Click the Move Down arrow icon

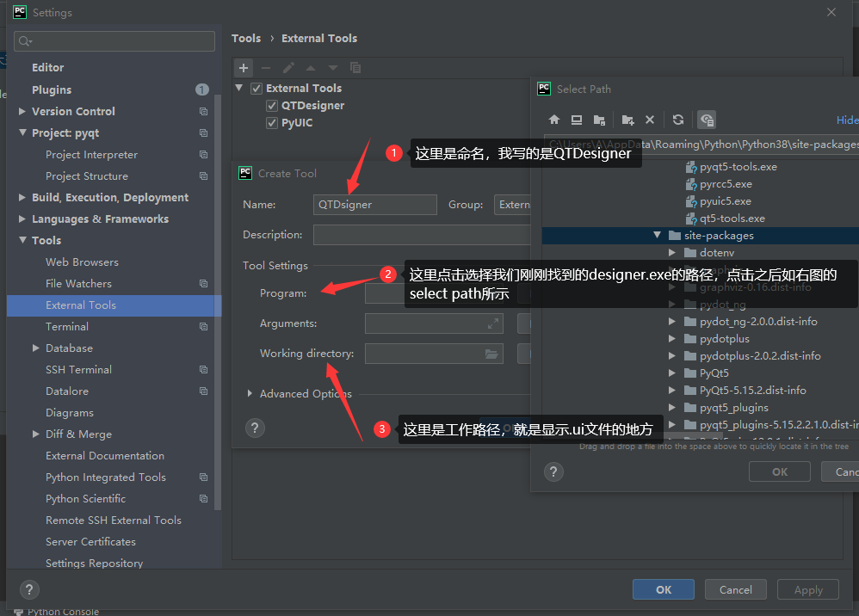(332, 68)
